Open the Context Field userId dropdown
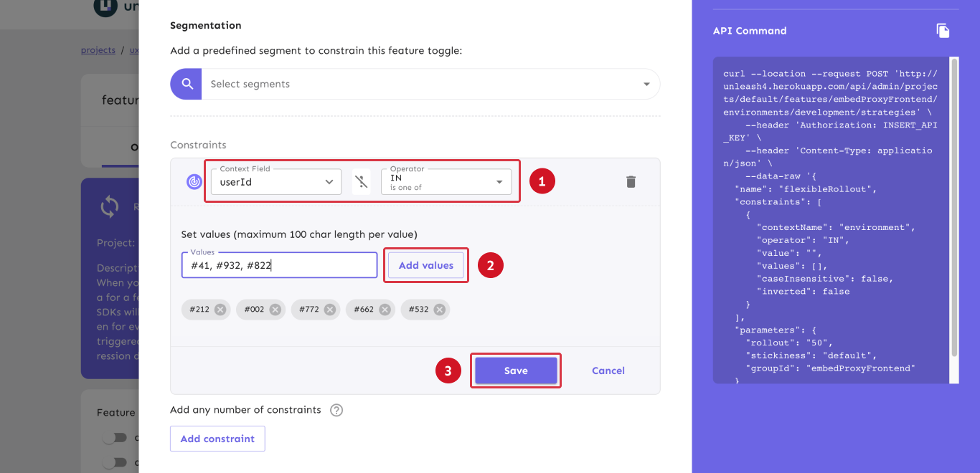This screenshot has width=980, height=473. click(276, 182)
